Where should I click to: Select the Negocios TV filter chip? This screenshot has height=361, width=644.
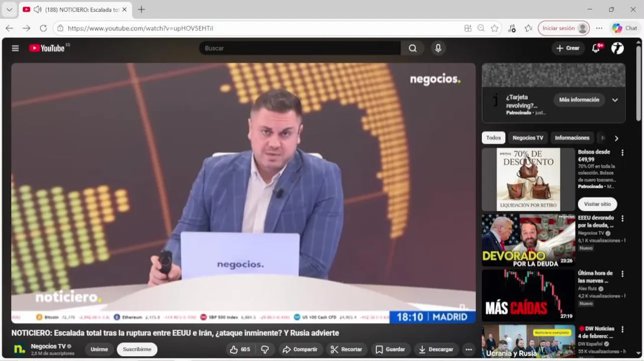tap(528, 138)
